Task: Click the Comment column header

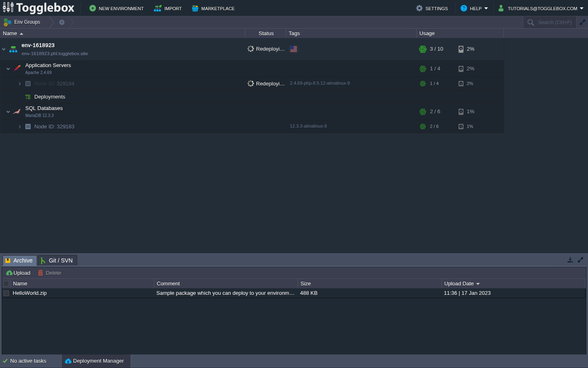Action: pos(226,284)
